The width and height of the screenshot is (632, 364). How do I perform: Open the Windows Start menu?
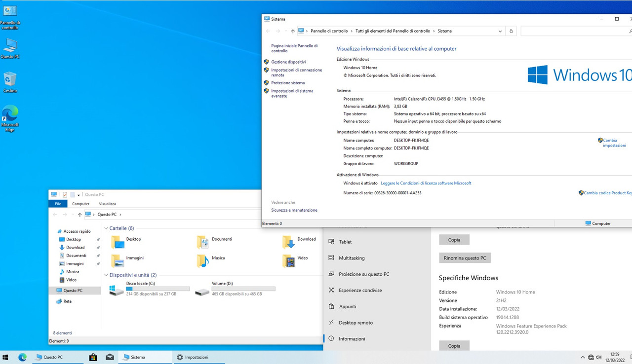coord(6,357)
